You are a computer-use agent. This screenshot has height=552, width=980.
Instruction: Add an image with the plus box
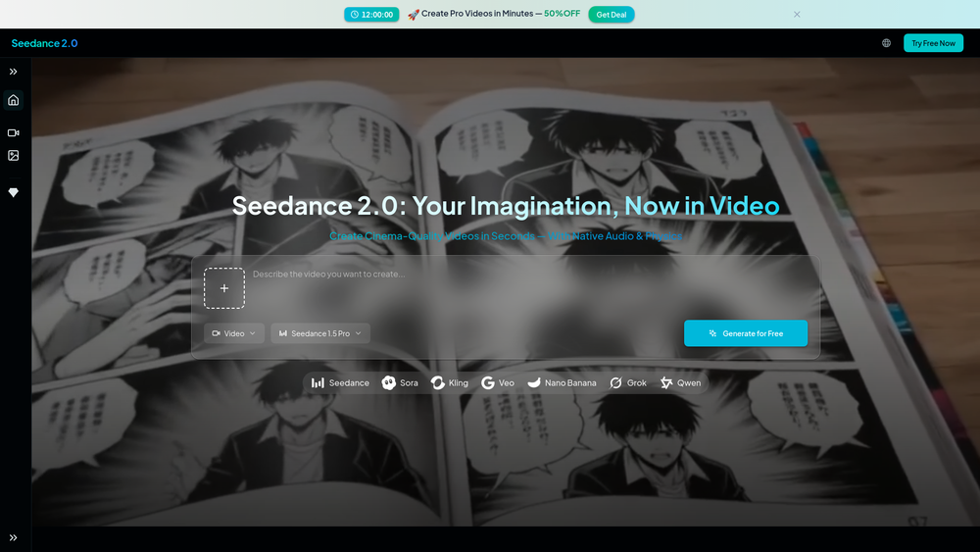point(224,288)
